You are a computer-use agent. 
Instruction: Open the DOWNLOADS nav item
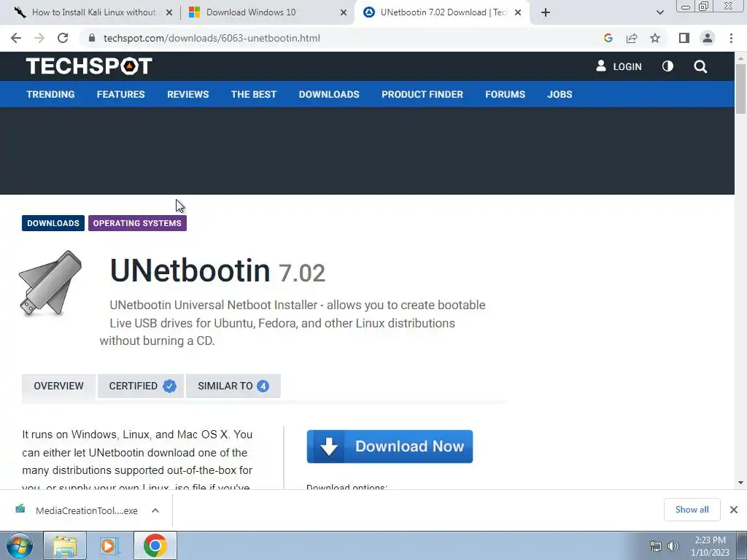329,94
